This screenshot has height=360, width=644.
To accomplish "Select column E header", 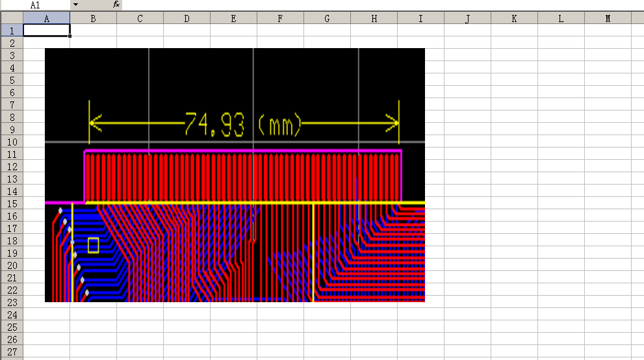I will tap(234, 18).
